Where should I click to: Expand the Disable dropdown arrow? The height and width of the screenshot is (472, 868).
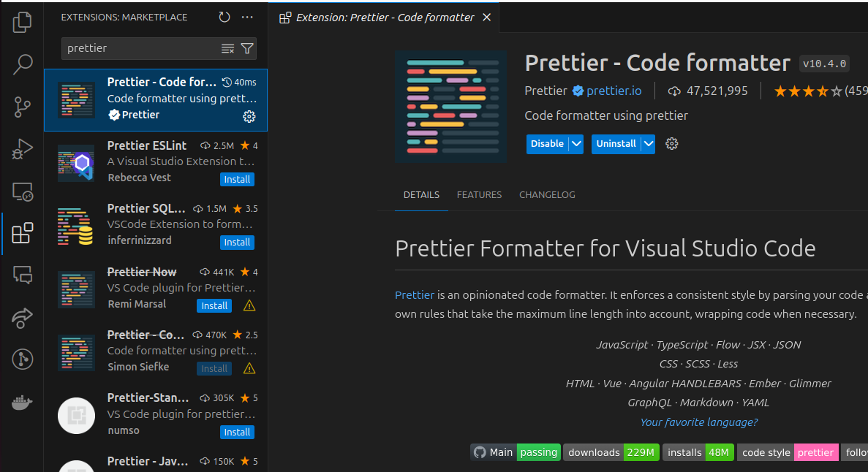576,144
